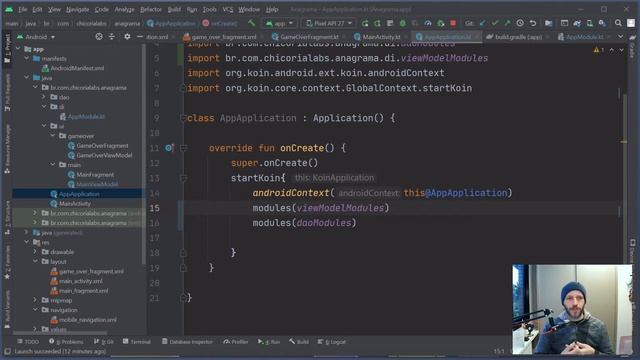
Task: Hide Project panel with minus icon
Action: (x=140, y=37)
